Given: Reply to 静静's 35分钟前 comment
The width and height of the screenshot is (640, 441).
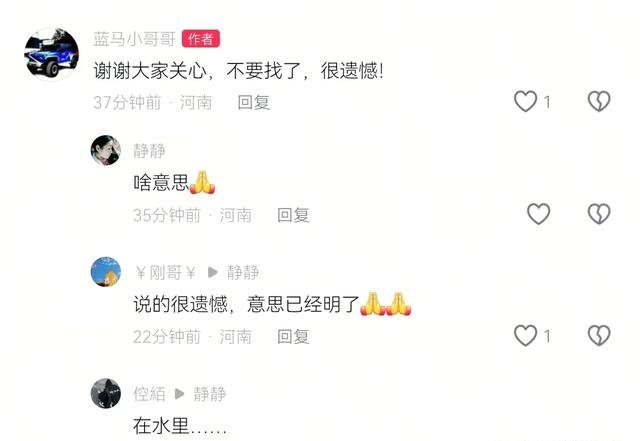Looking at the screenshot, I should 293,215.
